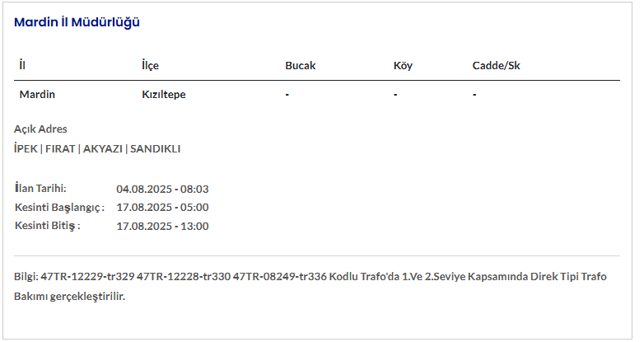Select the Bucak column header
Viewport: 644px width, 342px height.
300,65
